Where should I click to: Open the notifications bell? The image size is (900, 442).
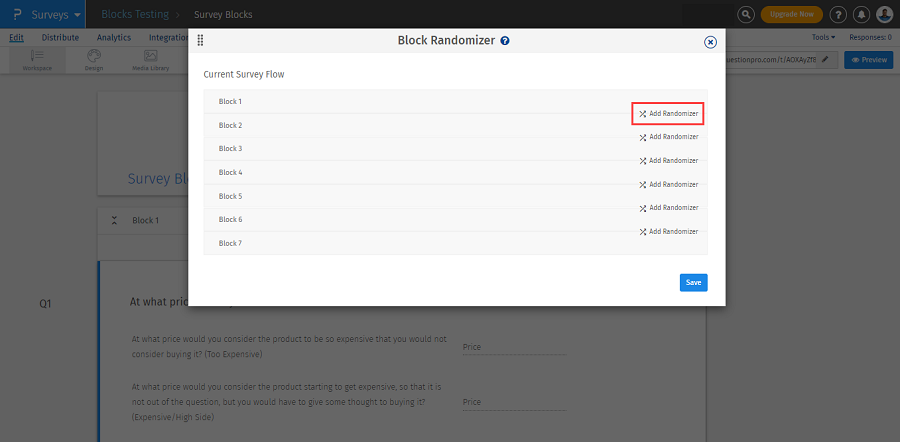pyautogui.click(x=861, y=14)
